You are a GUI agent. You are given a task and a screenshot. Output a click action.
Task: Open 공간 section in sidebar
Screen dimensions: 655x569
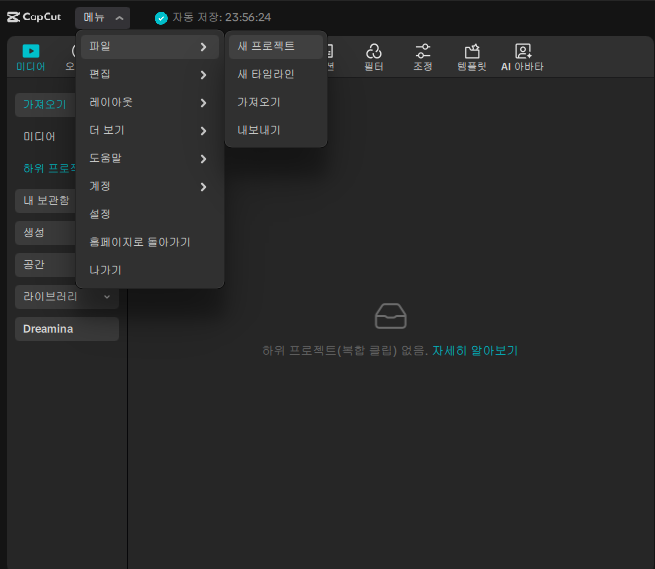(x=45, y=265)
